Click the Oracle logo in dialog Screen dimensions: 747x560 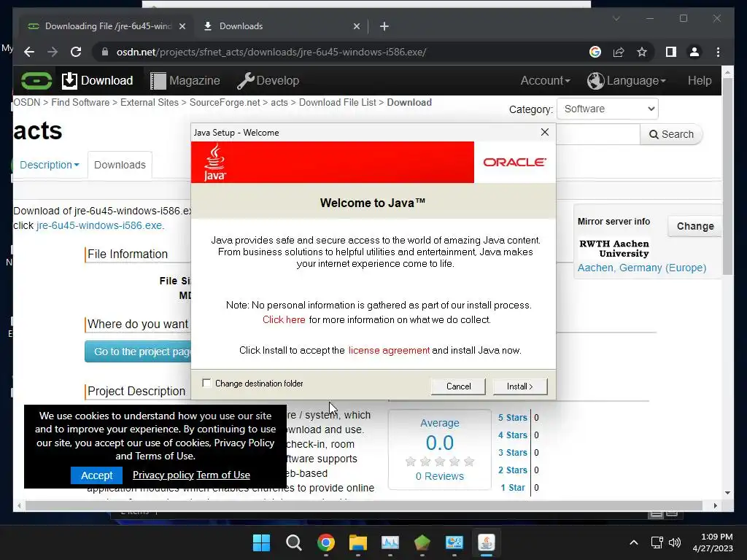click(514, 163)
